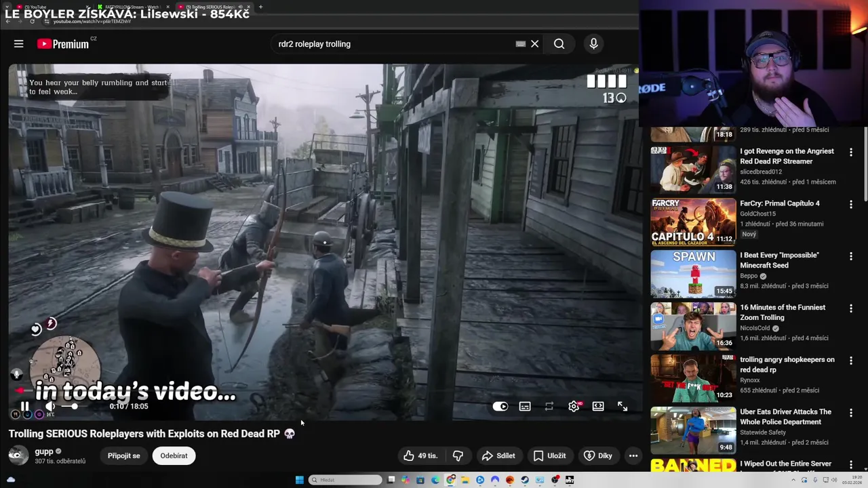Screen dimensions: 868x488
Task: Open 'Uber Eats Driver Attacks' video thumbnail
Action: click(693, 430)
